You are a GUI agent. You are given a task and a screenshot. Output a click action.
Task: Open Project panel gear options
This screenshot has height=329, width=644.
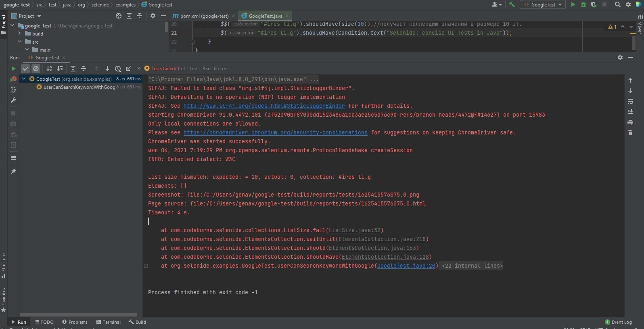tap(153, 16)
